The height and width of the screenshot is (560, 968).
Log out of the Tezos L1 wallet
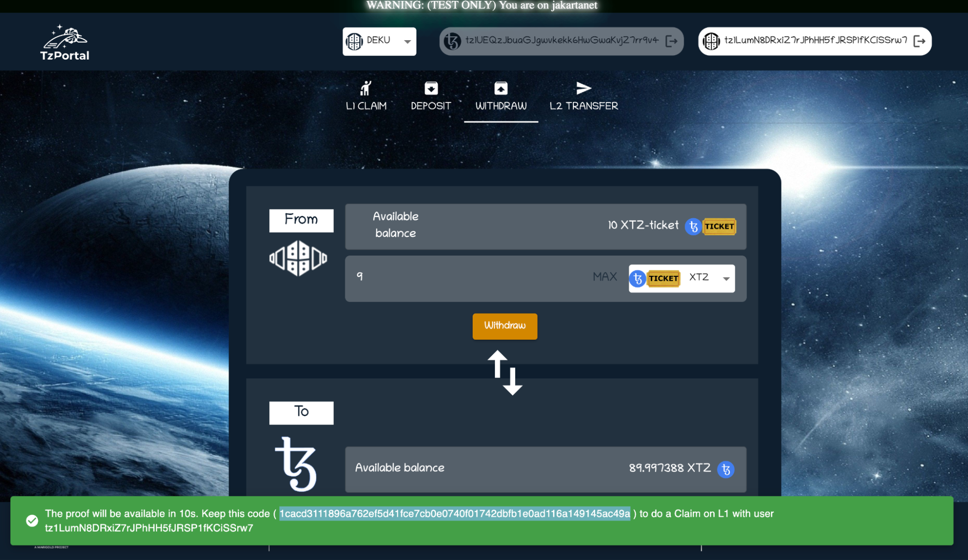[671, 41]
